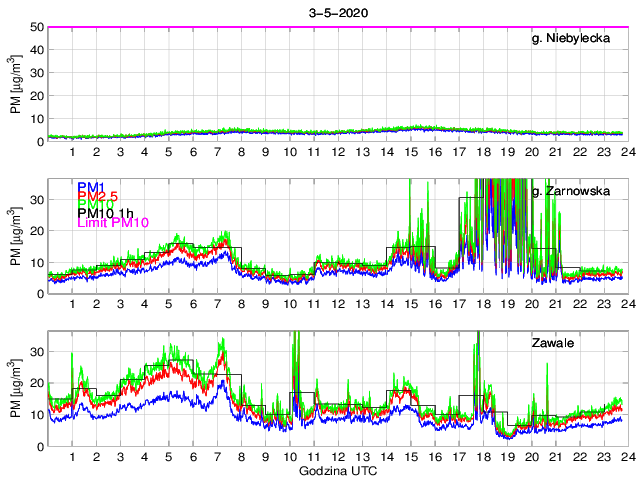Click the 50 tick on top chart y-axis
640x480 pixels.
tap(37, 27)
